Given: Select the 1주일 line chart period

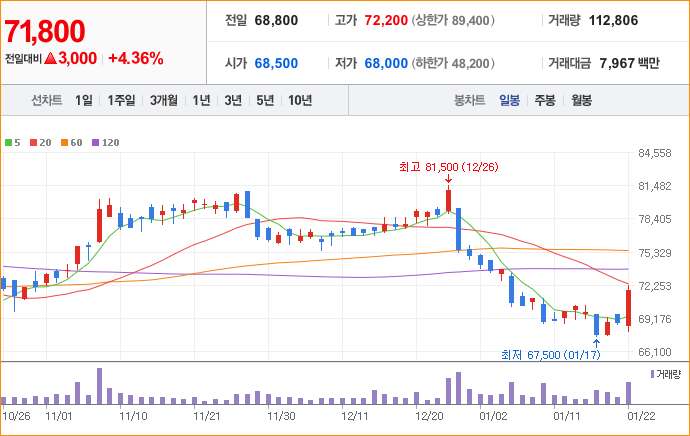Looking at the screenshot, I should tap(121, 100).
